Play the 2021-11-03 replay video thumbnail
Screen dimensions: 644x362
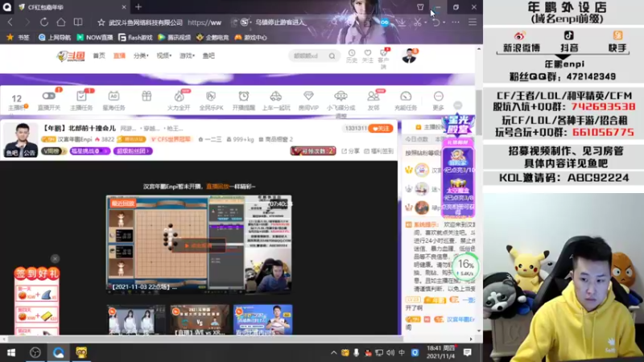point(199,245)
